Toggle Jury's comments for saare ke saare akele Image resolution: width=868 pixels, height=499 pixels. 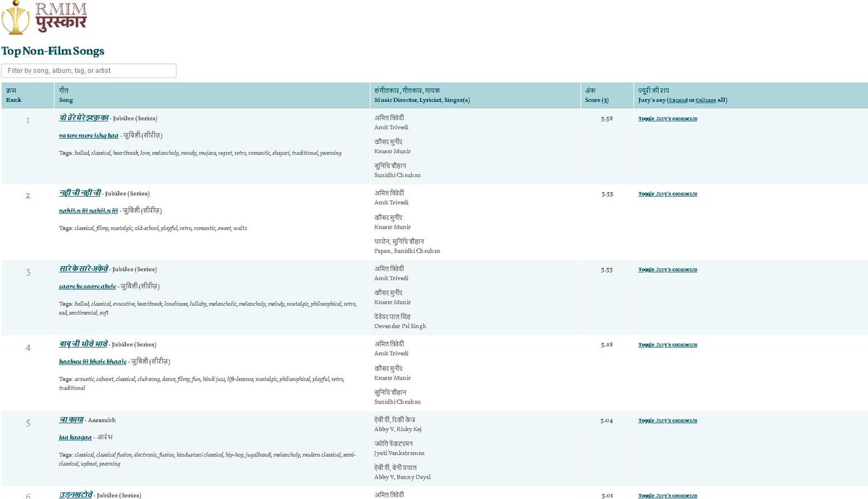point(668,270)
